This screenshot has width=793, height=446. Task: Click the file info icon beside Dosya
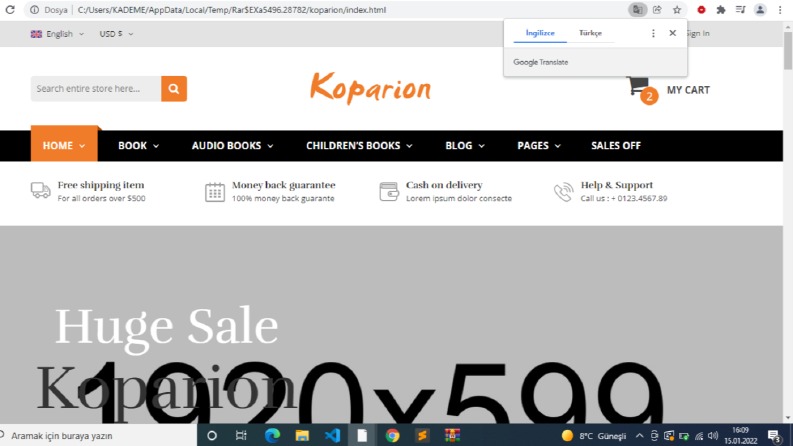click(34, 10)
